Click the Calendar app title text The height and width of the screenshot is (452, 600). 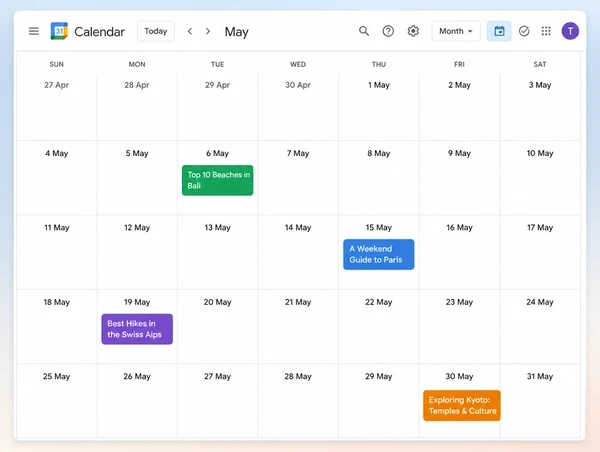click(99, 31)
